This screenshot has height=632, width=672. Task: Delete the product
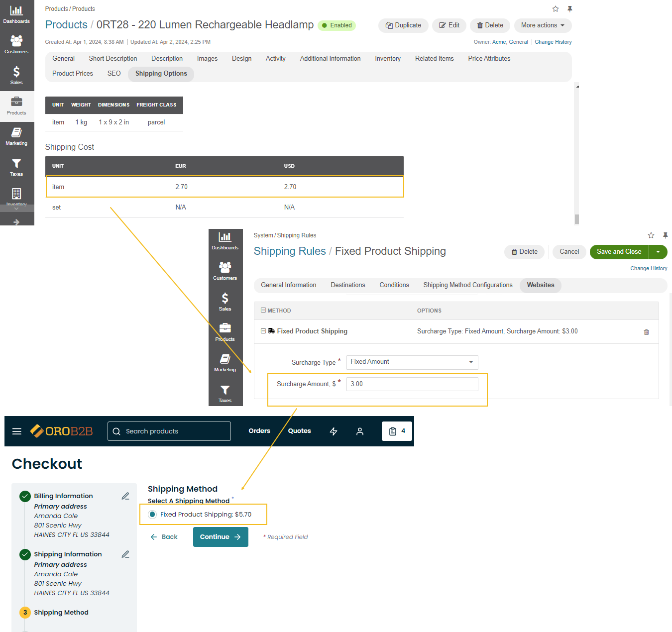pos(490,25)
